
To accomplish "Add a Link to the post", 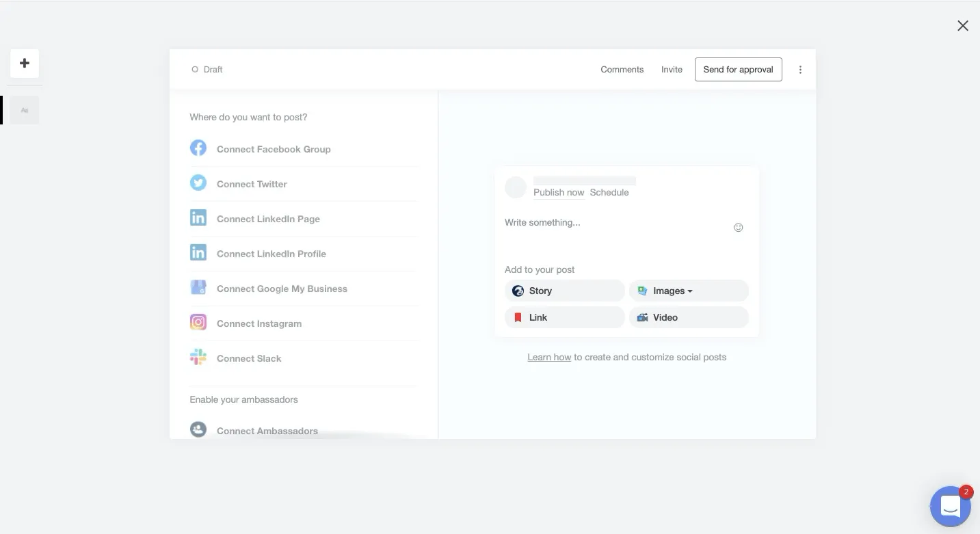I will pos(565,317).
